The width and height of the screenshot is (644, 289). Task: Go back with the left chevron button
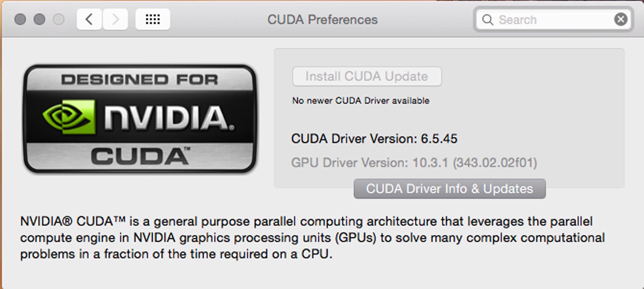pyautogui.click(x=89, y=19)
